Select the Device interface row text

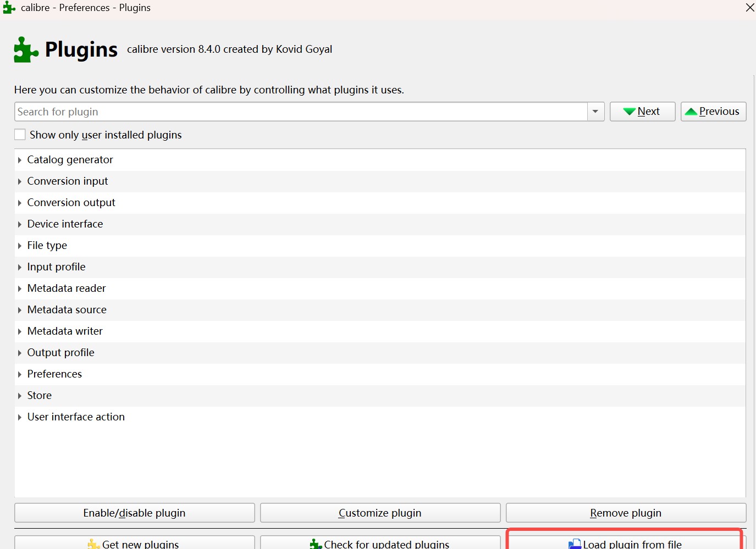pyautogui.click(x=65, y=224)
